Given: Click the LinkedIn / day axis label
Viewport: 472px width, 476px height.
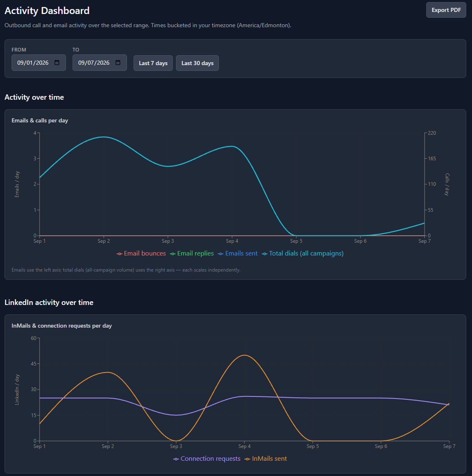Looking at the screenshot, I should coord(17,389).
